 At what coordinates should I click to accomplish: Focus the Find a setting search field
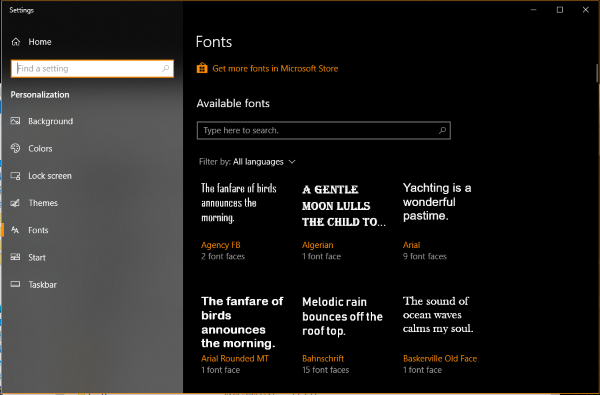point(92,69)
